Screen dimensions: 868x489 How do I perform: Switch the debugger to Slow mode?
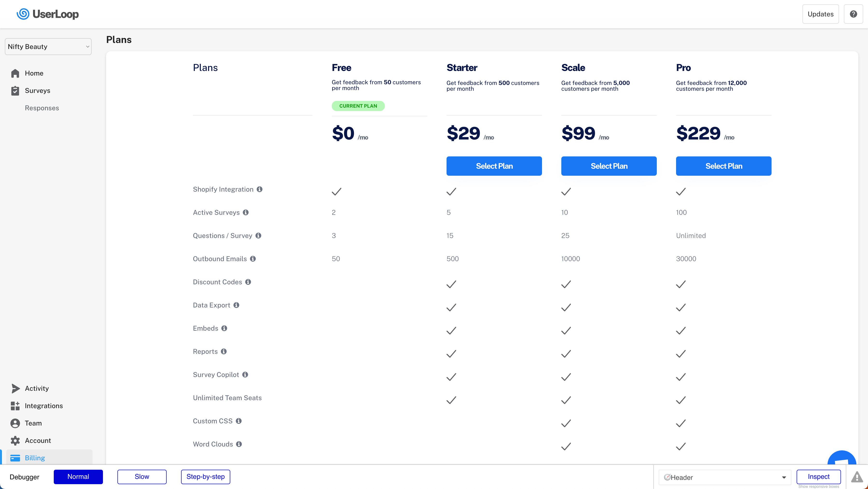pyautogui.click(x=142, y=476)
